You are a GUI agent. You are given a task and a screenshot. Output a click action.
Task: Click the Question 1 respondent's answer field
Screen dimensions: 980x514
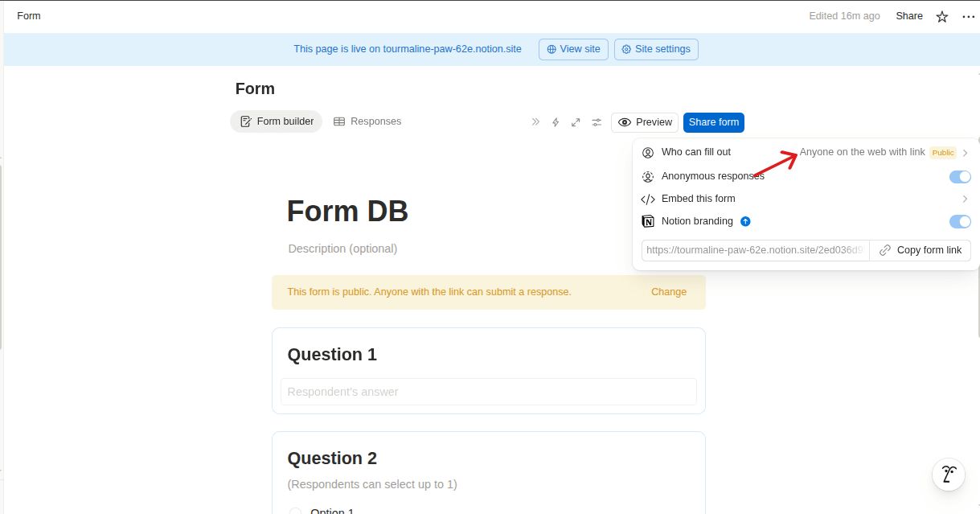point(488,392)
